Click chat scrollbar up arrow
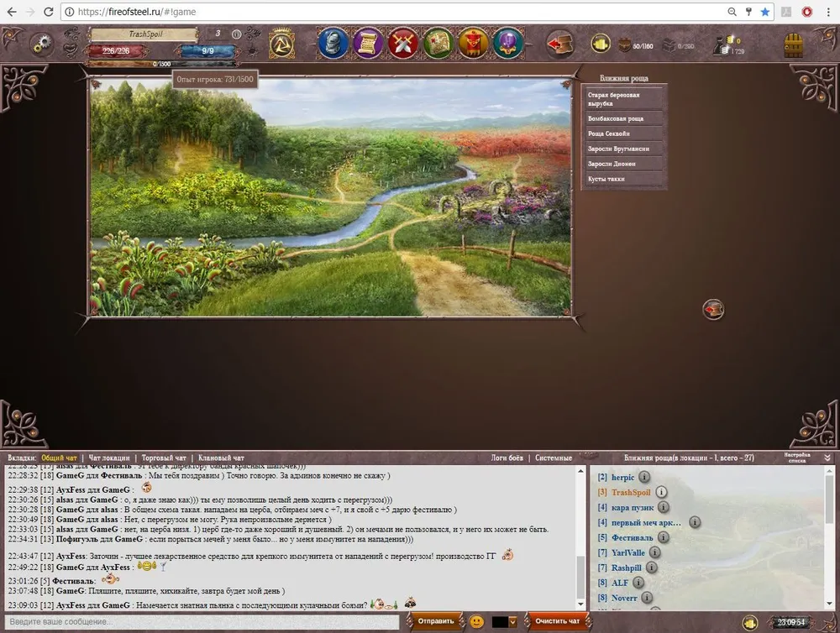 (580, 471)
